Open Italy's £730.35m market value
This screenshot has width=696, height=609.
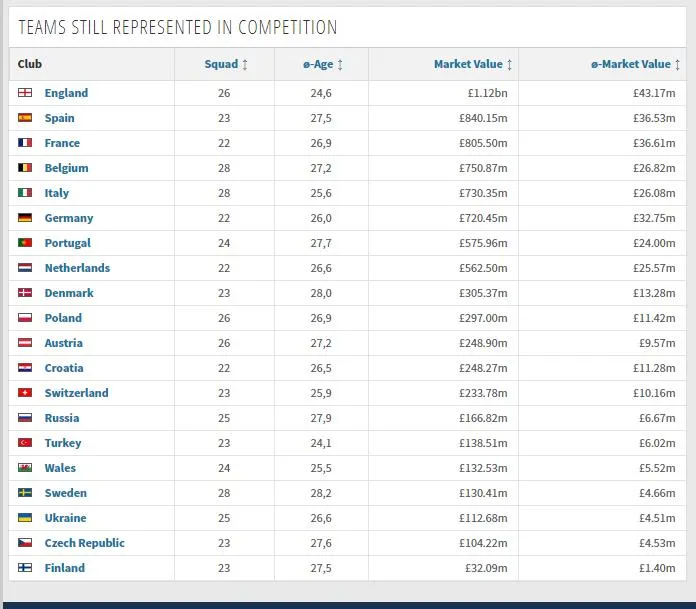click(479, 193)
